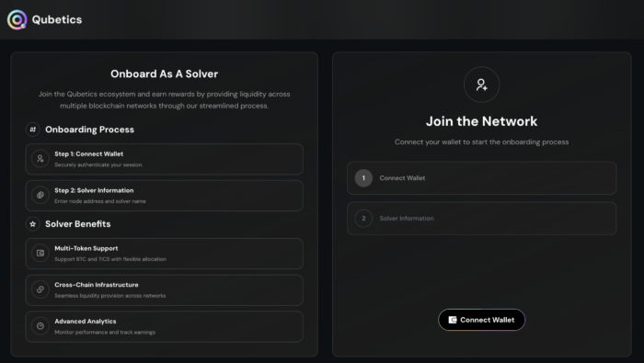Click the Connect Wallet button
The height and width of the screenshot is (363, 644).
[482, 320]
